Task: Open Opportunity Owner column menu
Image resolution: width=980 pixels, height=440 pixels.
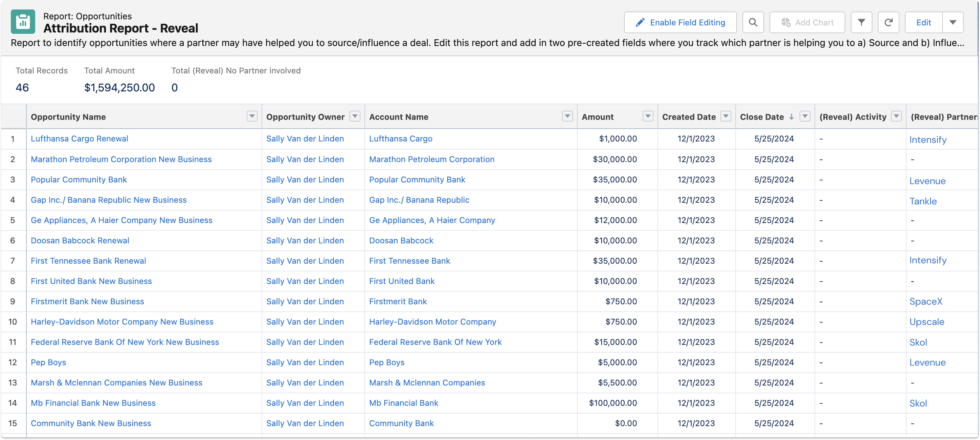Action: [x=355, y=116]
